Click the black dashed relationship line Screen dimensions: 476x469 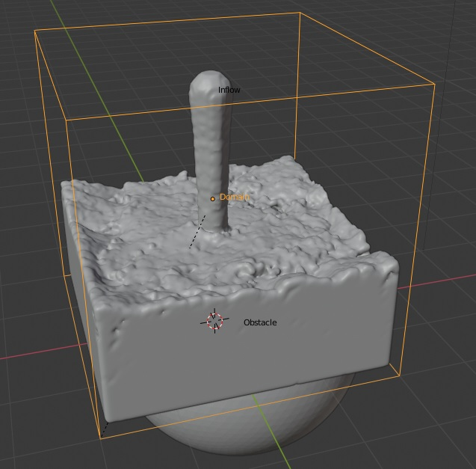tap(197, 233)
